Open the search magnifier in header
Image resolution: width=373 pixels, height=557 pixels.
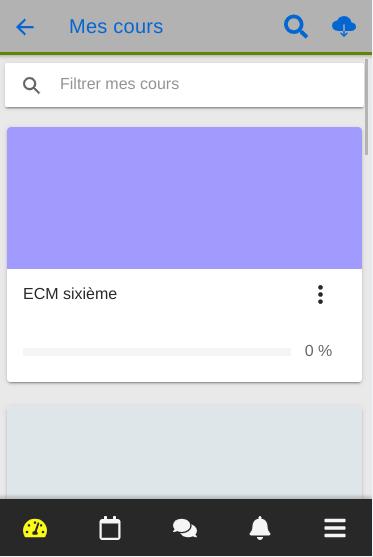click(x=296, y=27)
